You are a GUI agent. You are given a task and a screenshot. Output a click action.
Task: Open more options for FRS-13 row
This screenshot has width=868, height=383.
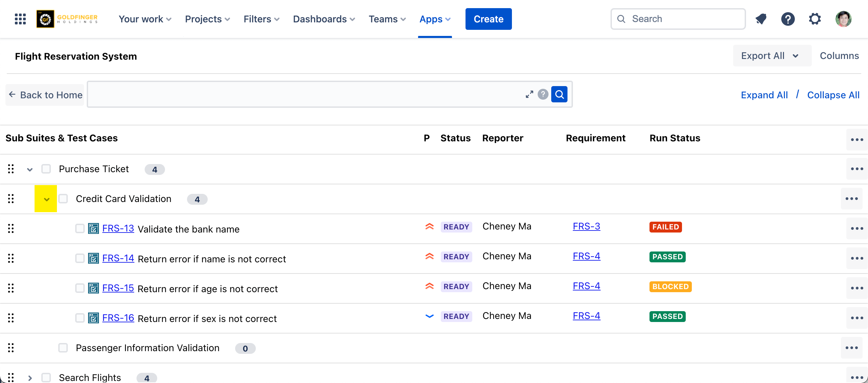pos(857,228)
